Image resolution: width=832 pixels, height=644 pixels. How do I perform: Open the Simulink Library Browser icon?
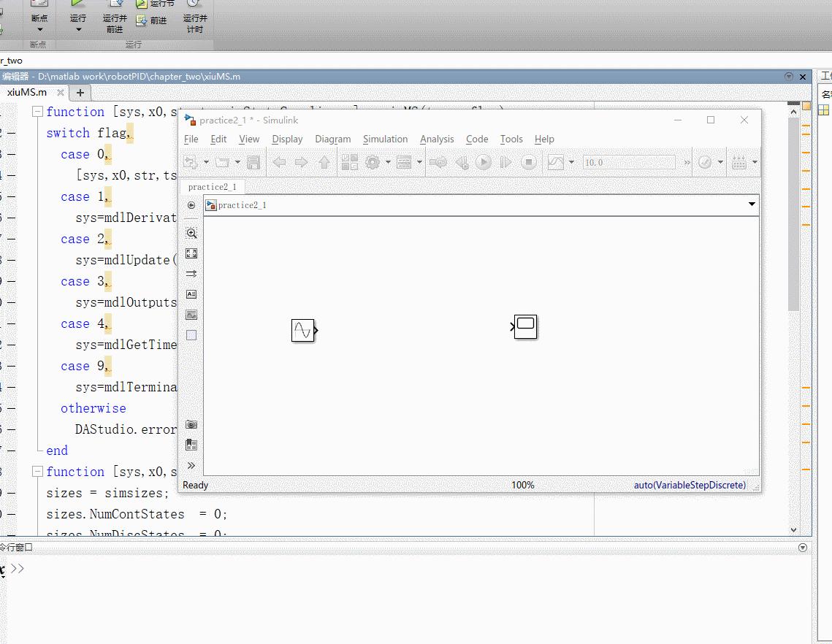351,162
